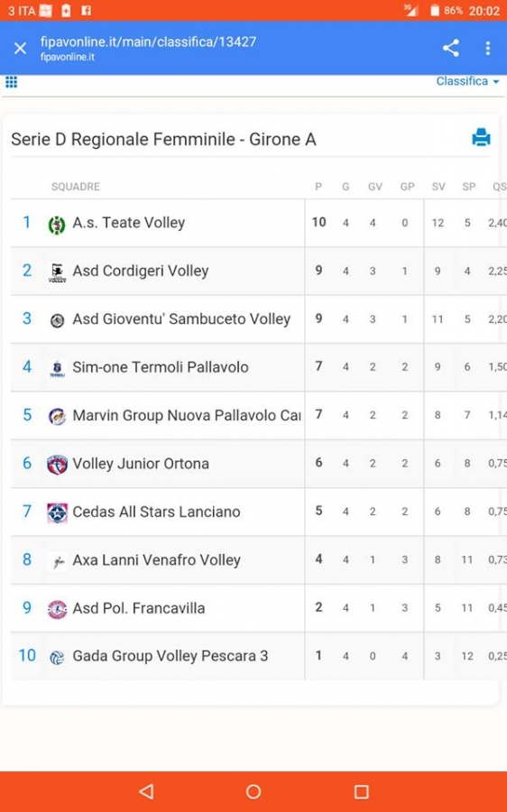Screen dimensions: 507x812
Task: Click Asd Pol. Francavilla team logo
Action: pyautogui.click(x=57, y=610)
